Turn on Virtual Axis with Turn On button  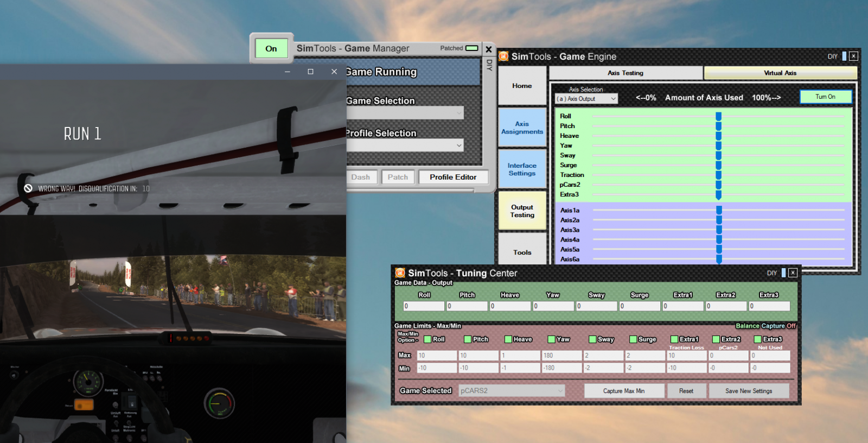coord(826,97)
